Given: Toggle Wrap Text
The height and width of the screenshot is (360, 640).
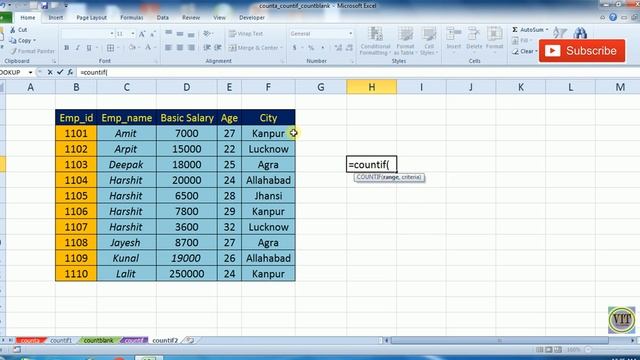Looking at the screenshot, I should click(x=246, y=33).
